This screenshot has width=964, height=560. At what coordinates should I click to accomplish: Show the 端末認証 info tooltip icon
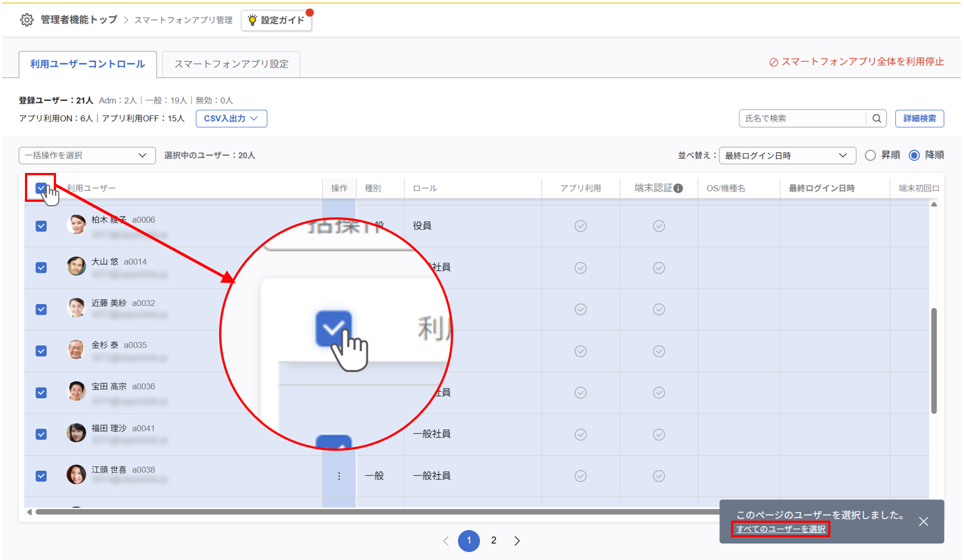(678, 187)
